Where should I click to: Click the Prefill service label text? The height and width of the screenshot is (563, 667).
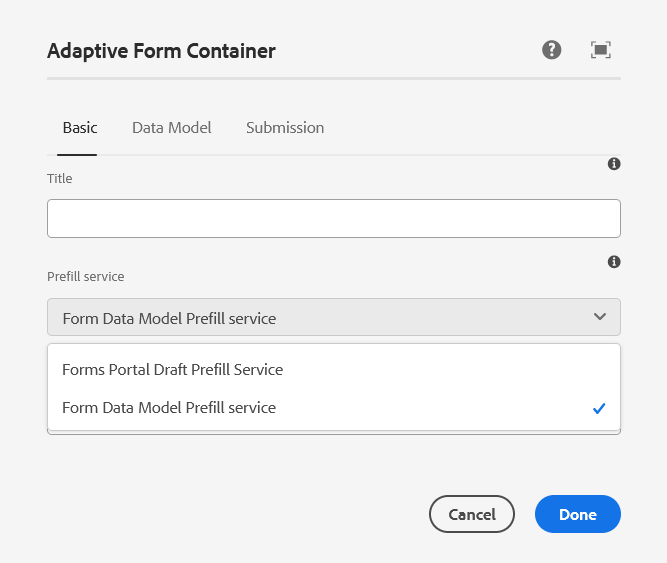pos(86,276)
